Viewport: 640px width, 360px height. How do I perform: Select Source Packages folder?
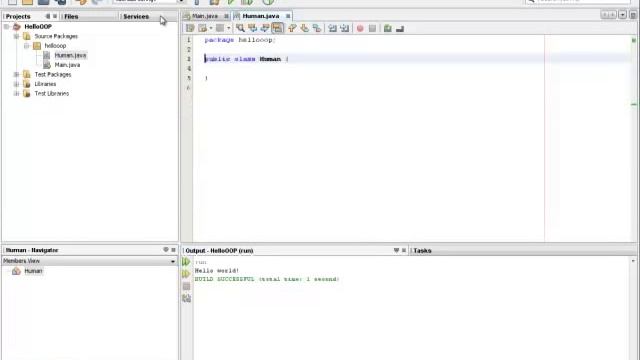pyautogui.click(x=56, y=36)
